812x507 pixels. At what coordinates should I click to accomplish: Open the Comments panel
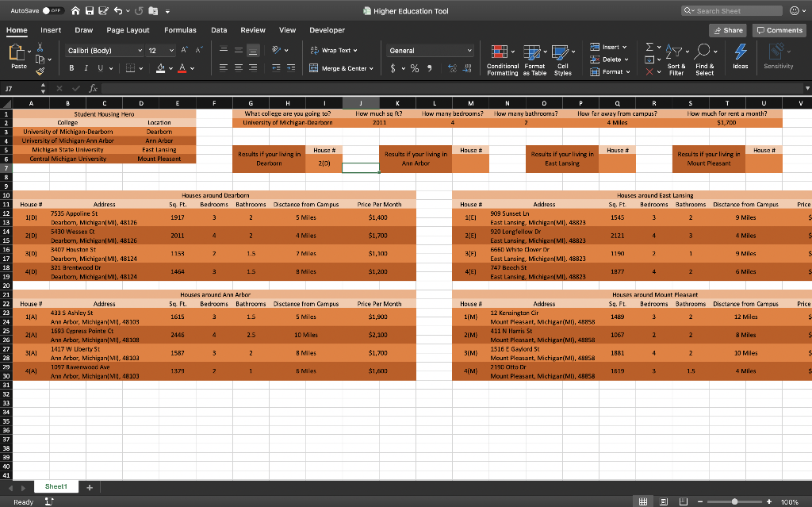coord(779,29)
